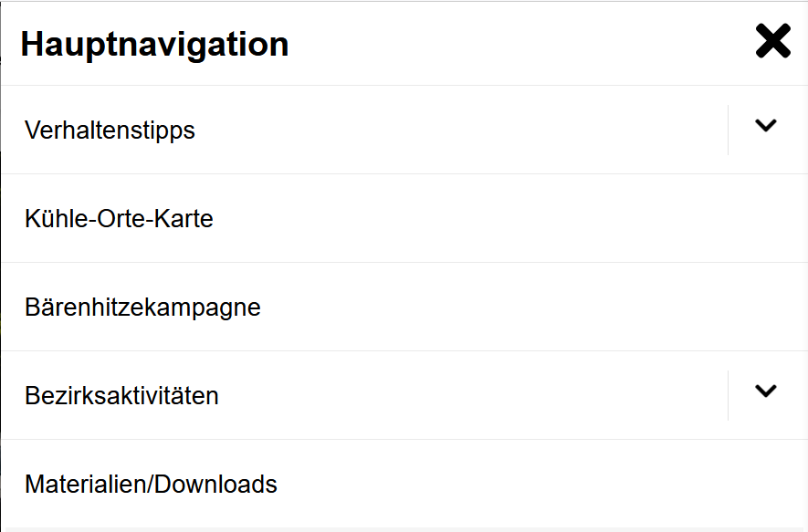Open Materialien/Downloads

[151, 484]
